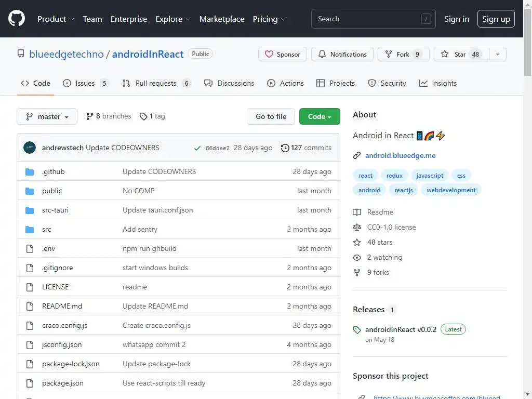Open Marketplace in the top navigation

tap(222, 19)
